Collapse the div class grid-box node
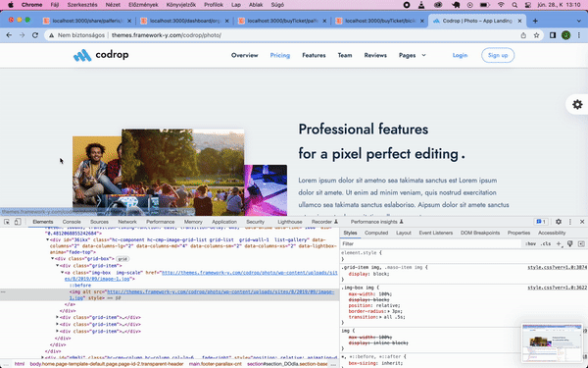588x368 pixels. pos(53,259)
